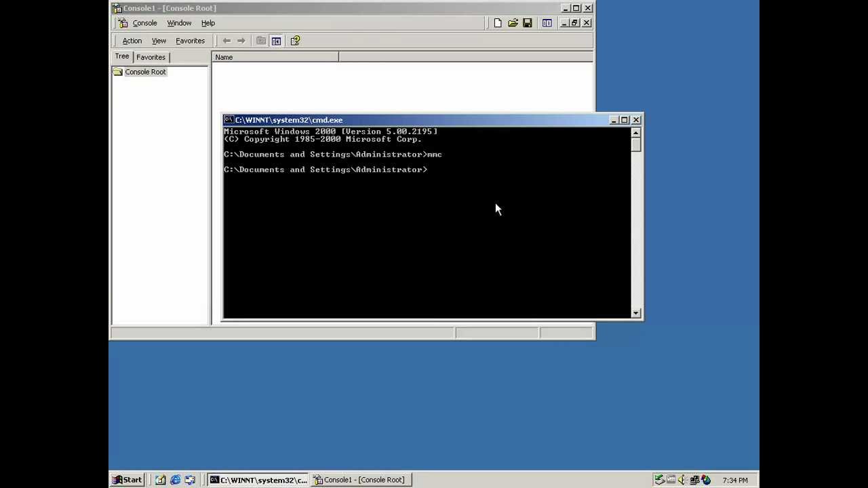The width and height of the screenshot is (868, 488).
Task: Click the Console1 title bar system icon
Action: [117, 8]
